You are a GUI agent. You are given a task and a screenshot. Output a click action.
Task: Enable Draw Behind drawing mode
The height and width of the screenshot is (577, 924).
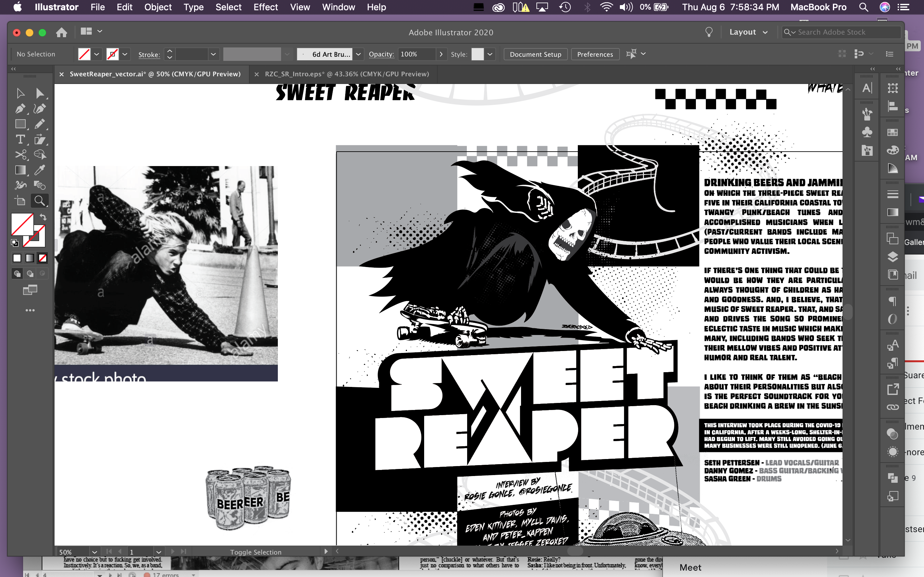tap(30, 274)
